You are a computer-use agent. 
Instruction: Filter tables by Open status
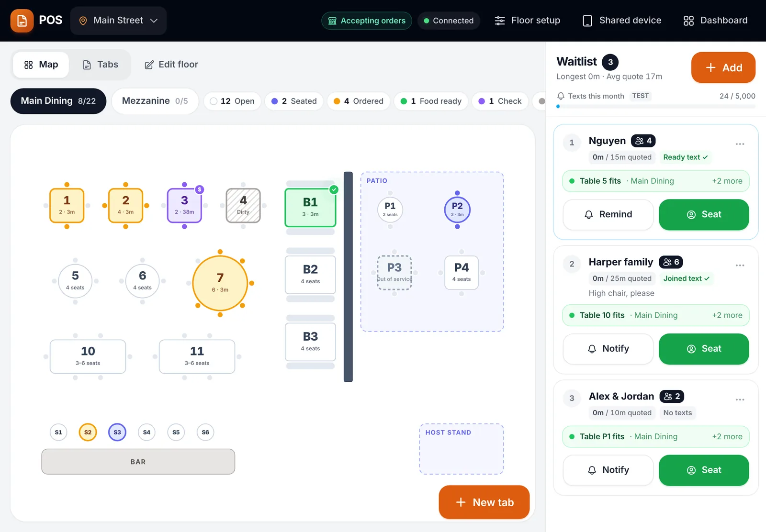pyautogui.click(x=232, y=101)
